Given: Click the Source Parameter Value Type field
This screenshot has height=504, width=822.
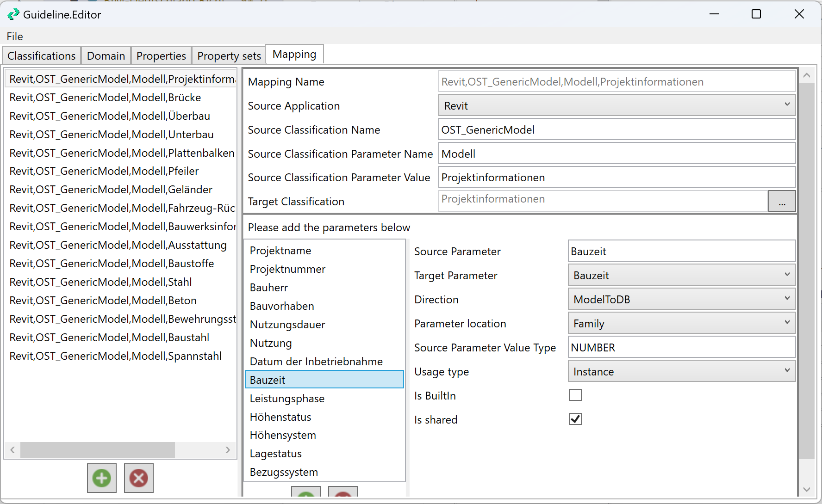Looking at the screenshot, I should pyautogui.click(x=681, y=348).
